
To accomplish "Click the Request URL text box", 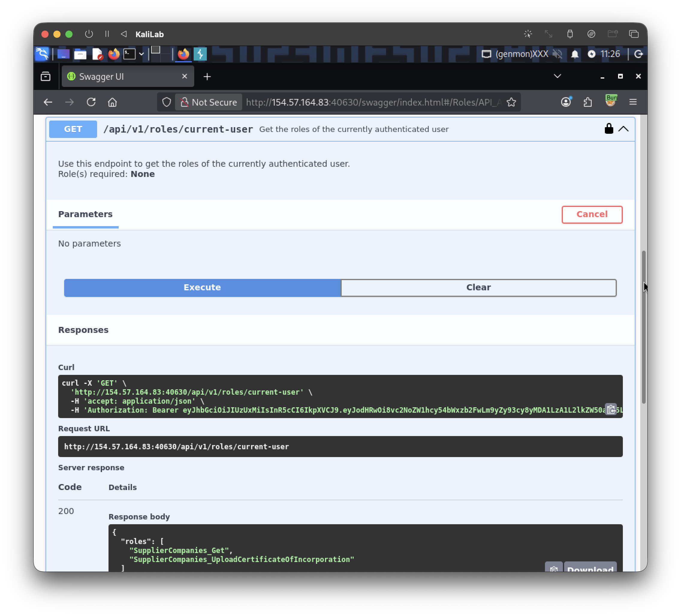I will pyautogui.click(x=340, y=446).
